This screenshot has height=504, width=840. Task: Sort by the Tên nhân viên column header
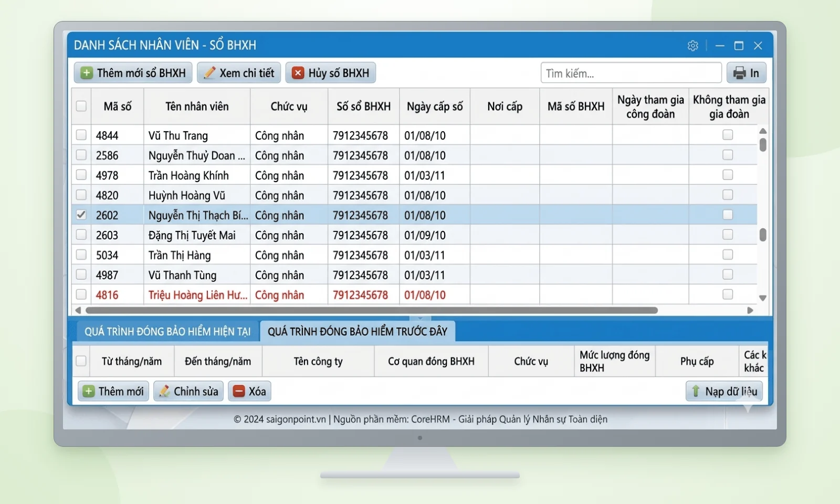tap(197, 107)
